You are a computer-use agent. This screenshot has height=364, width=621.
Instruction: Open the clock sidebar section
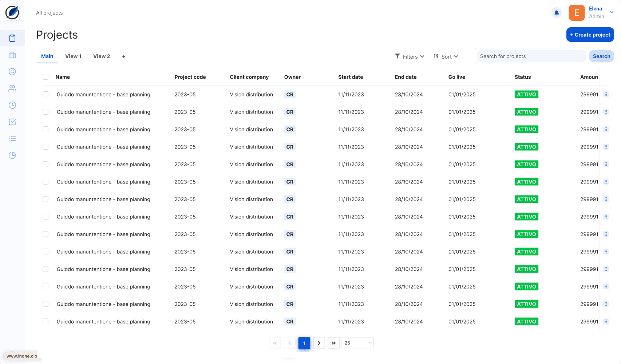tap(12, 105)
